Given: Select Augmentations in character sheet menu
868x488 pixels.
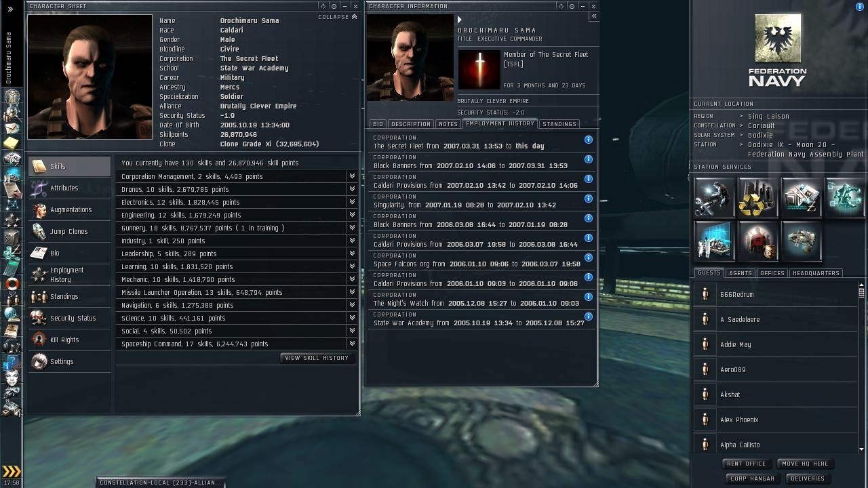Looking at the screenshot, I should (x=69, y=210).
